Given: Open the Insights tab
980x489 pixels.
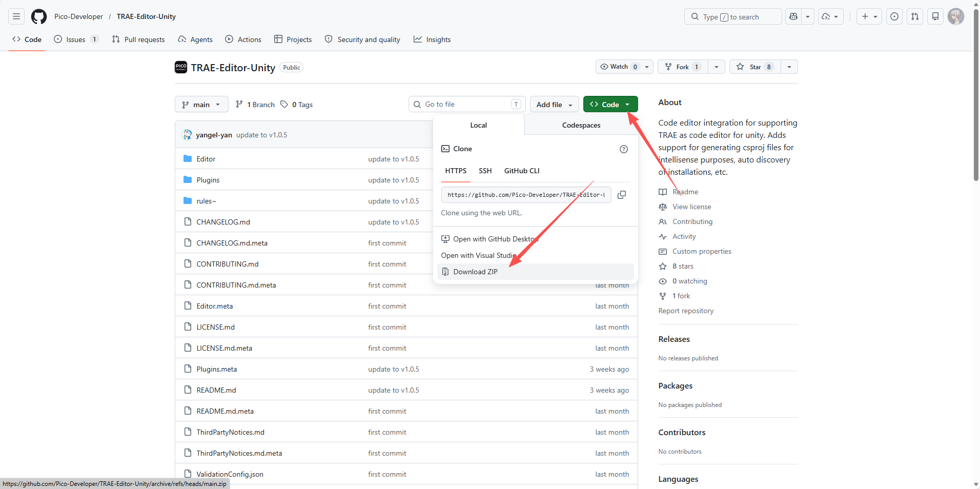Looking at the screenshot, I should [x=433, y=39].
